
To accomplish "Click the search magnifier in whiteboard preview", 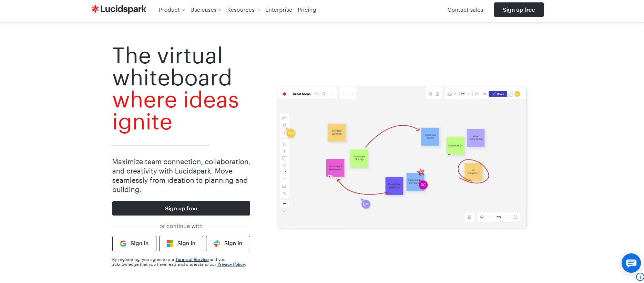I will click(324, 94).
